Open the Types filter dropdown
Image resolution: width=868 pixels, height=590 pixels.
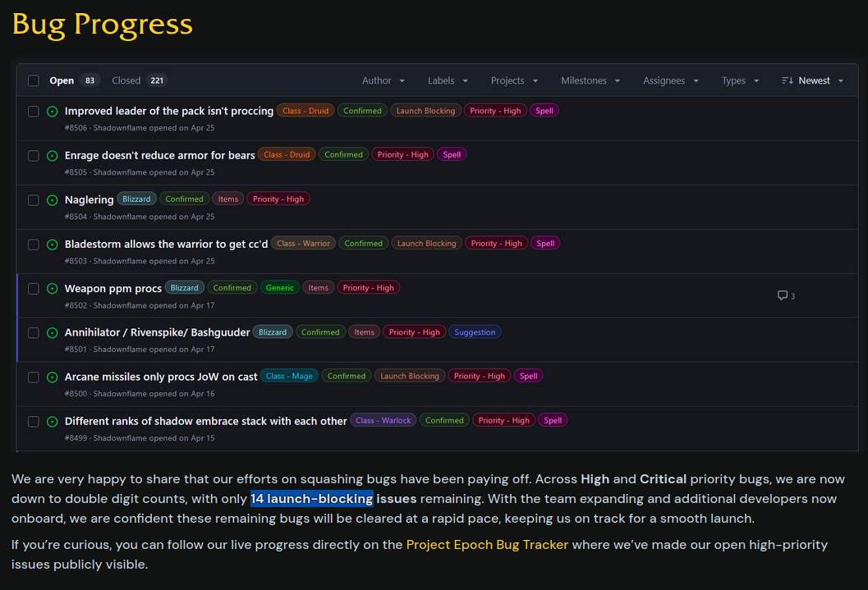coord(740,80)
